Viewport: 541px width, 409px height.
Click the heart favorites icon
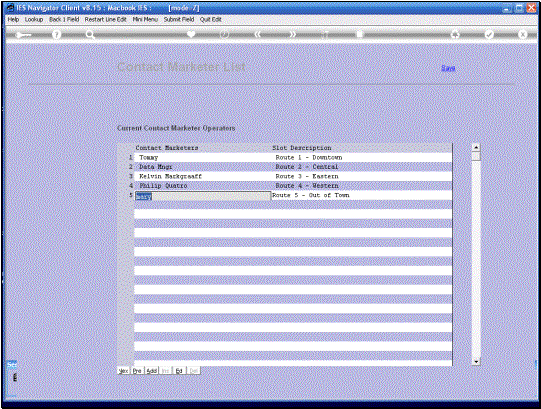click(x=191, y=34)
